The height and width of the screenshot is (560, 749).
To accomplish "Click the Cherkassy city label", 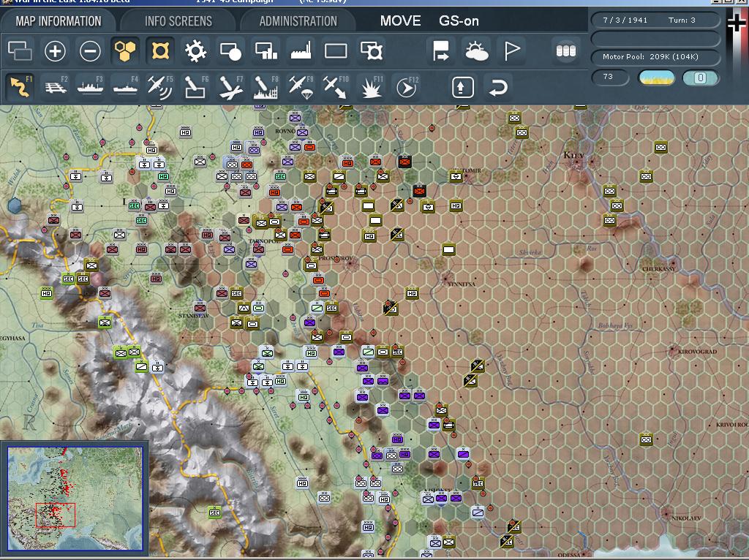I will [659, 269].
